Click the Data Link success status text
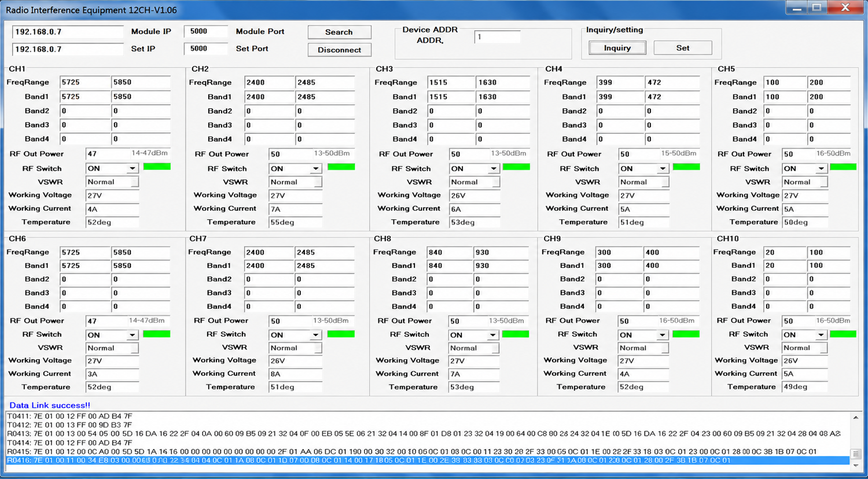Viewport: 868px width, 479px height. [50, 405]
